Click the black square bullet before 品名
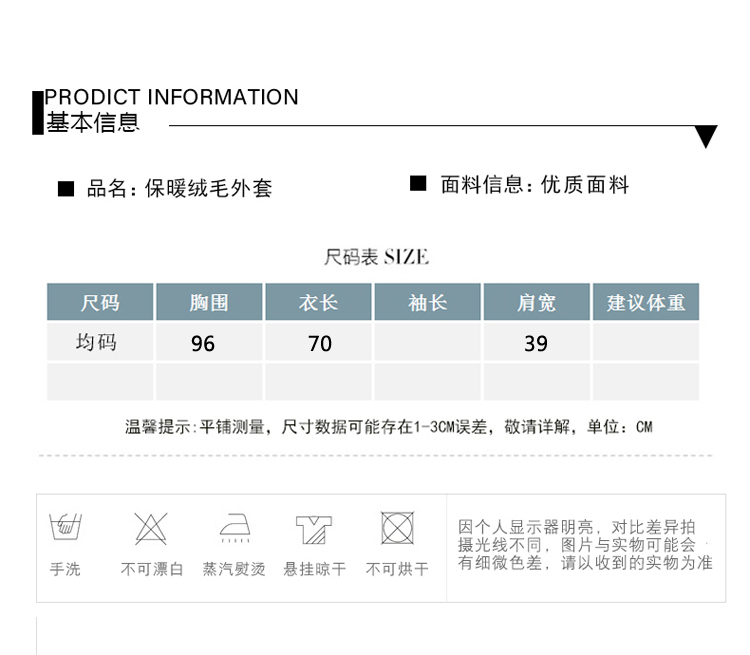This screenshot has width=750, height=655. [x=66, y=189]
